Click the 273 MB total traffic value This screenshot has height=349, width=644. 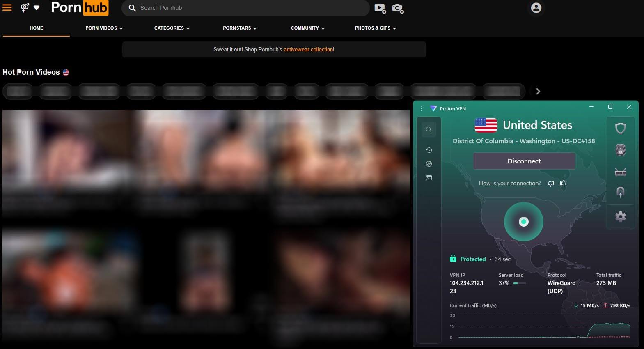tap(606, 283)
